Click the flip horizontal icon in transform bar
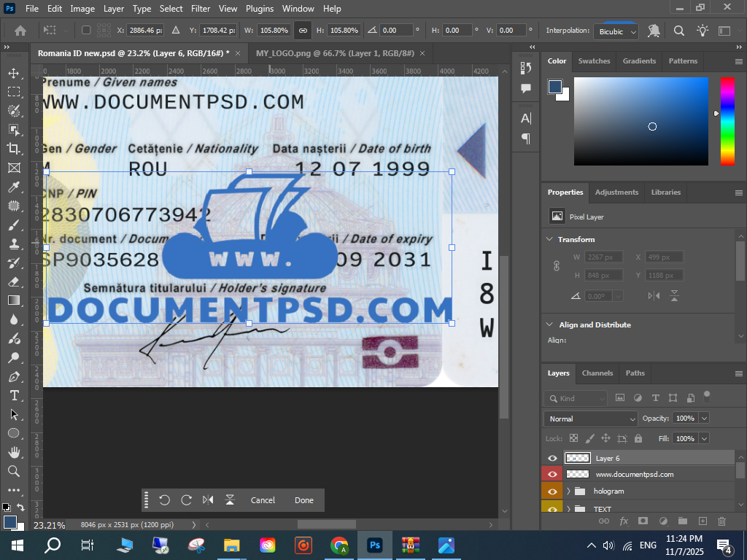The width and height of the screenshot is (747, 560). point(208,500)
